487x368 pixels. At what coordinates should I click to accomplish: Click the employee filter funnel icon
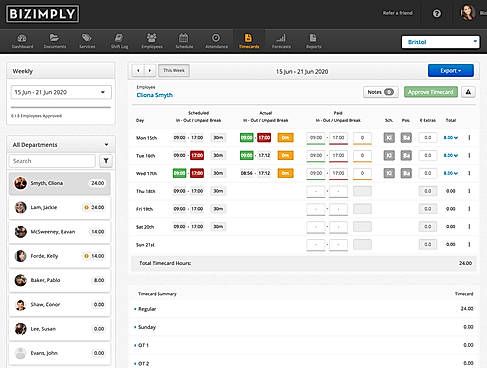(106, 161)
